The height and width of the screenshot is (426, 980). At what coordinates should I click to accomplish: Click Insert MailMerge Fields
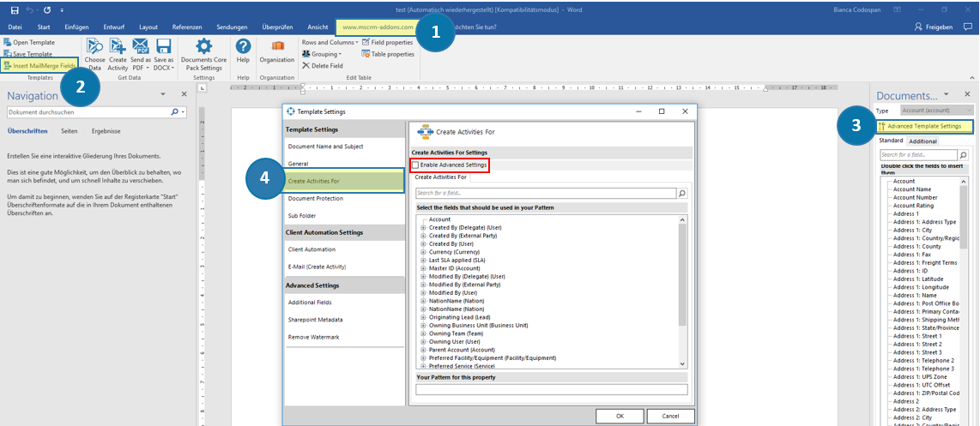pos(39,65)
